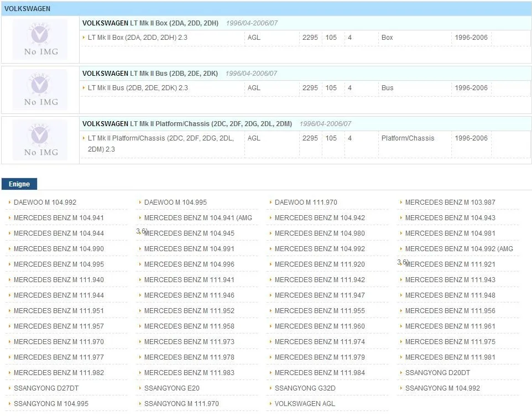532x416 pixels.
Task: Click the LT Mk II Bus No IMG thumbnail
Action: pyautogui.click(x=40, y=90)
